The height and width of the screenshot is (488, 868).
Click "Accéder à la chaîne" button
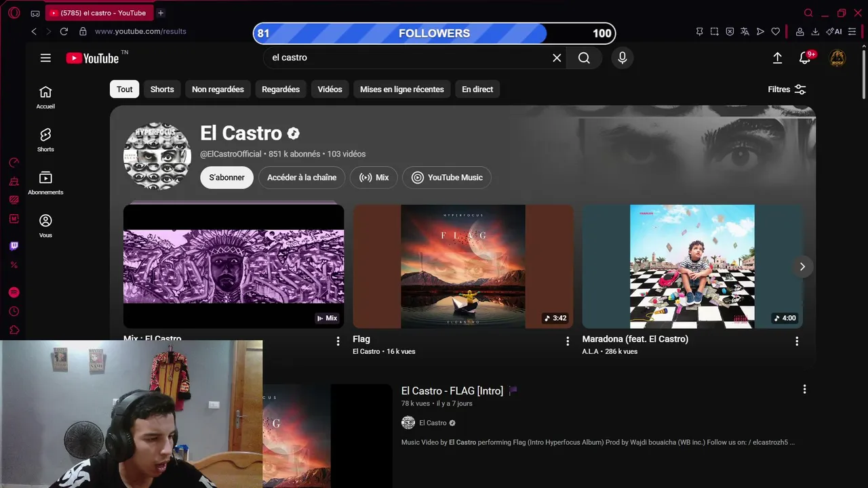pos(302,178)
